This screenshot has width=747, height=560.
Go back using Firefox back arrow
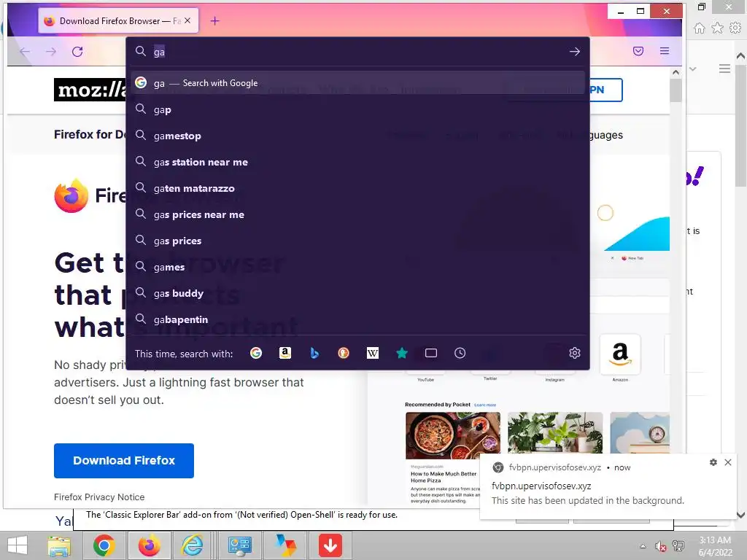pos(25,52)
